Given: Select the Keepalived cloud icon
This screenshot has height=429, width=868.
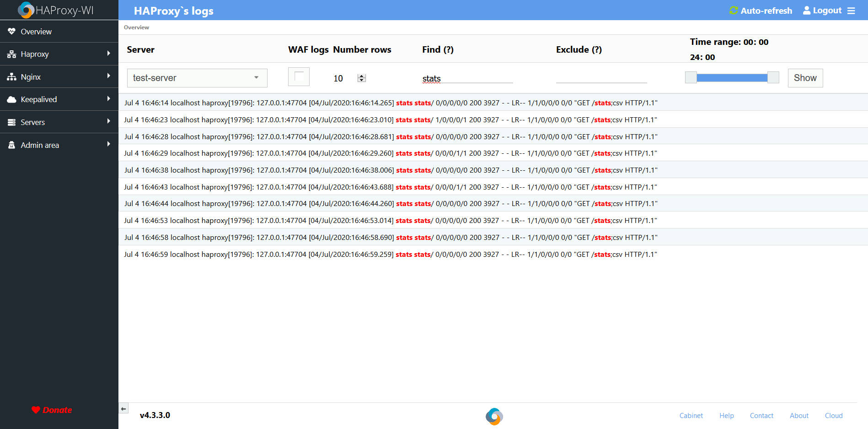Looking at the screenshot, I should 11,99.
